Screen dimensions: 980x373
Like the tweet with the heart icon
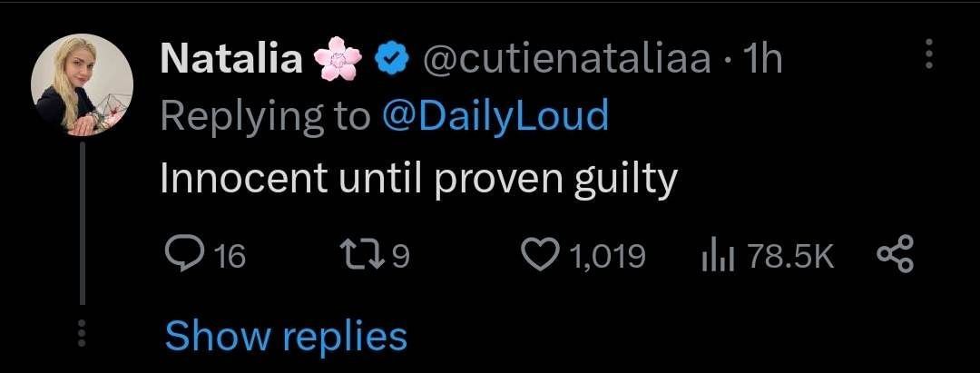tap(544, 255)
